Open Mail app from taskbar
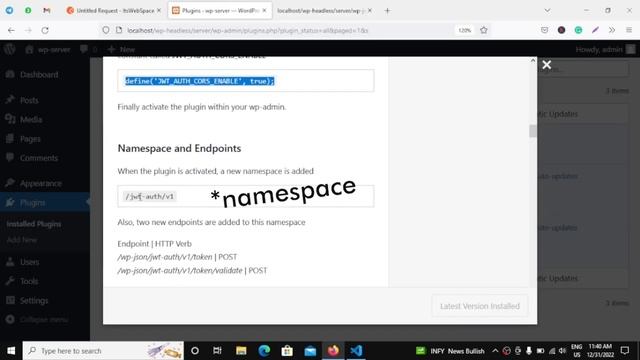 coord(310,351)
